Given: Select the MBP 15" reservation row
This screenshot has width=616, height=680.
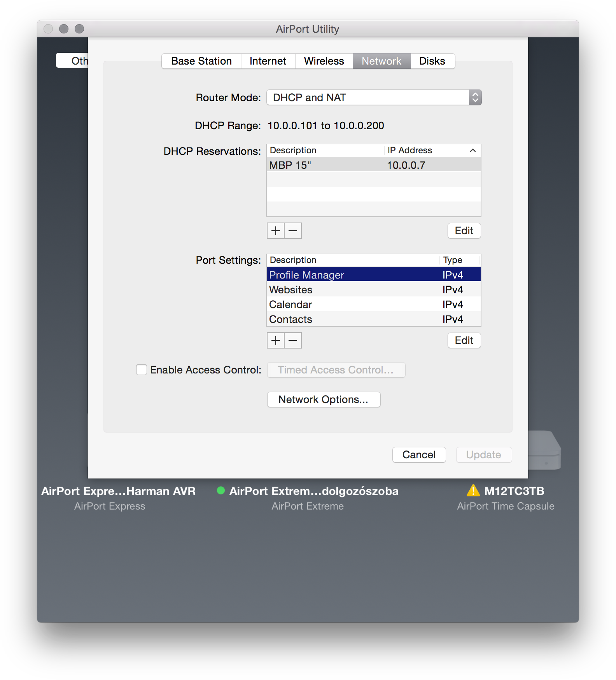Looking at the screenshot, I should [374, 165].
